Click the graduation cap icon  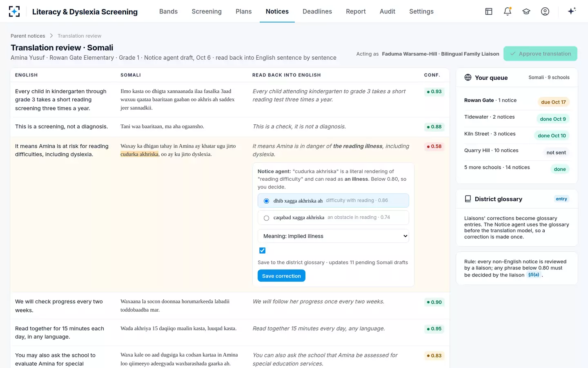point(526,11)
